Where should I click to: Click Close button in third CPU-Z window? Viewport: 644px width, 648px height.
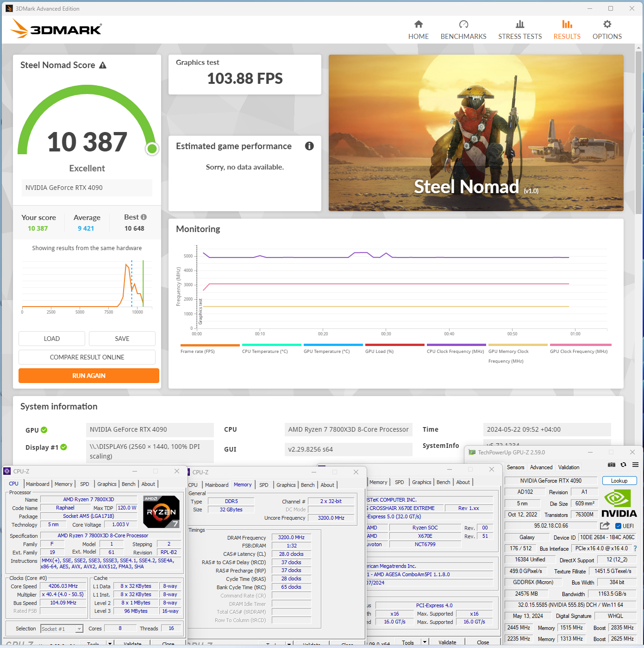click(483, 642)
